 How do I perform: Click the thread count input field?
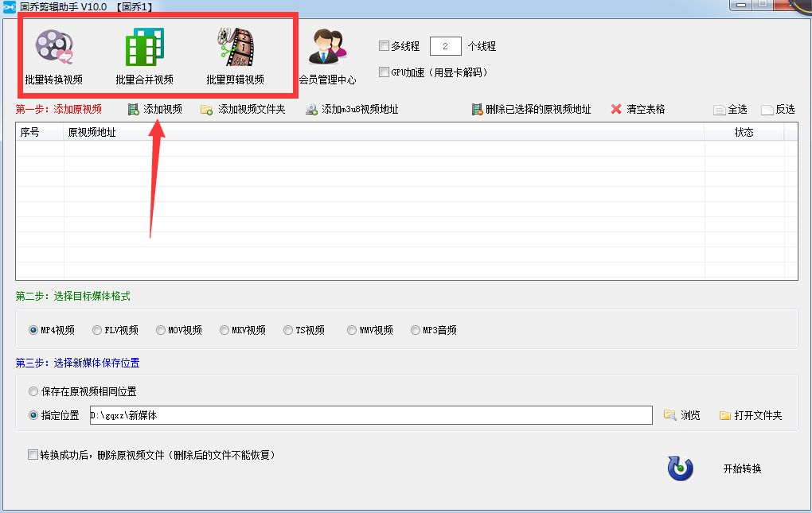point(445,46)
